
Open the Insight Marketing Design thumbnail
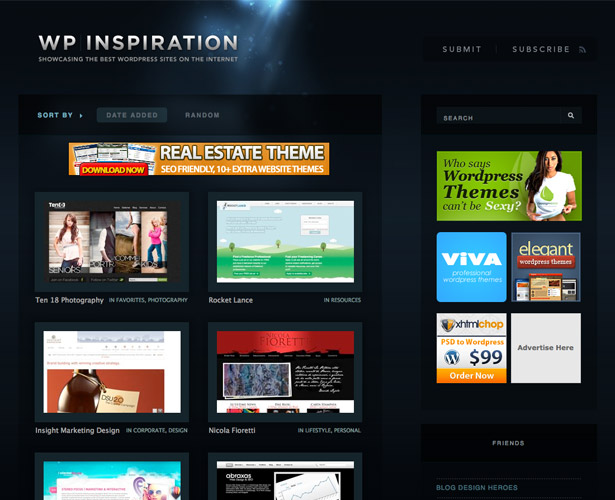coord(112,372)
